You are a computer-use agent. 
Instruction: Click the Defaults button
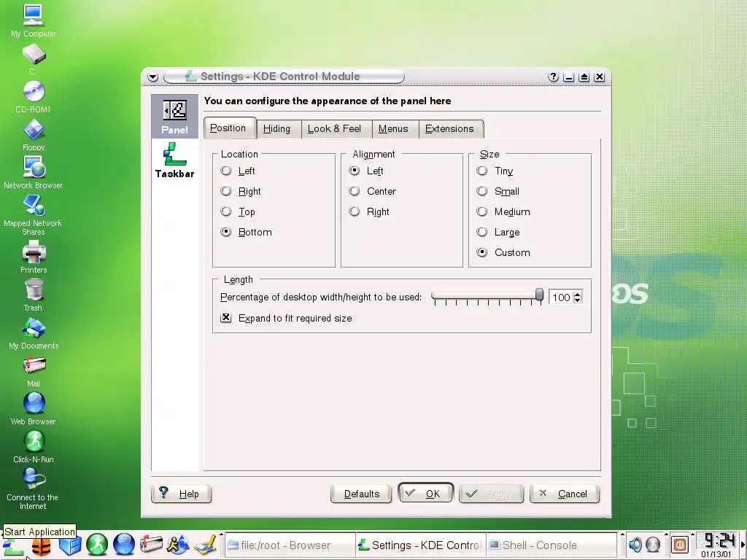click(361, 494)
